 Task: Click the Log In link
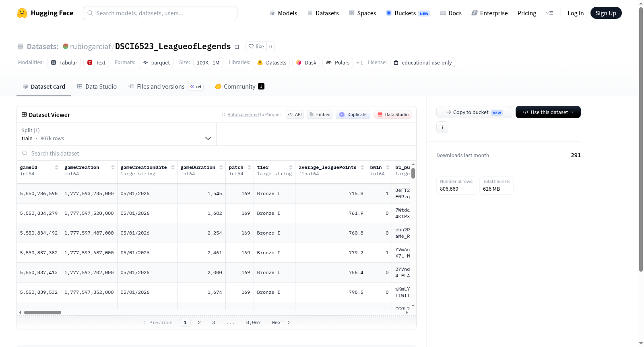tap(576, 13)
